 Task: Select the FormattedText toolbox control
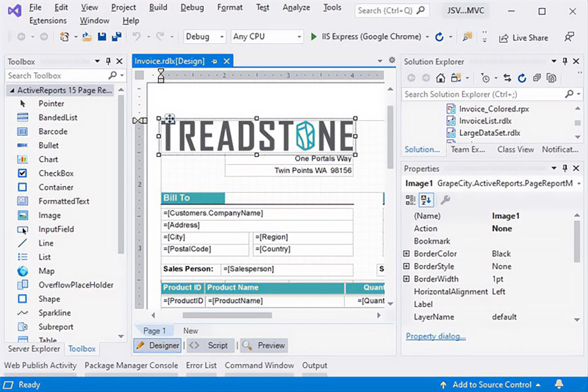click(64, 201)
